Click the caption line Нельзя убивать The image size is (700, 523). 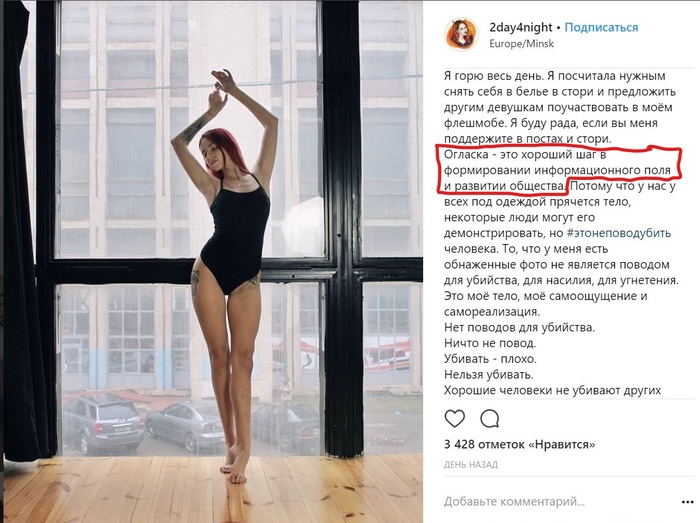488,374
